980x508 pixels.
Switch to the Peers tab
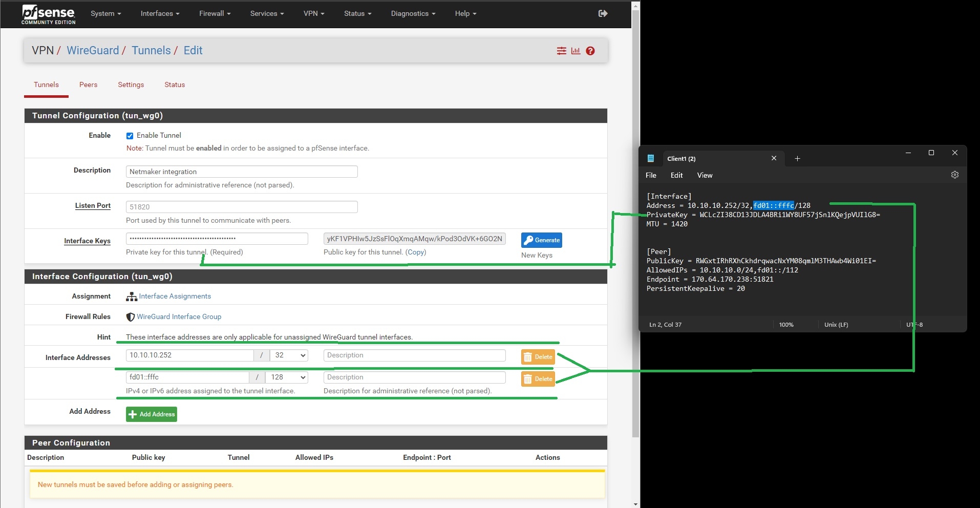click(x=88, y=84)
